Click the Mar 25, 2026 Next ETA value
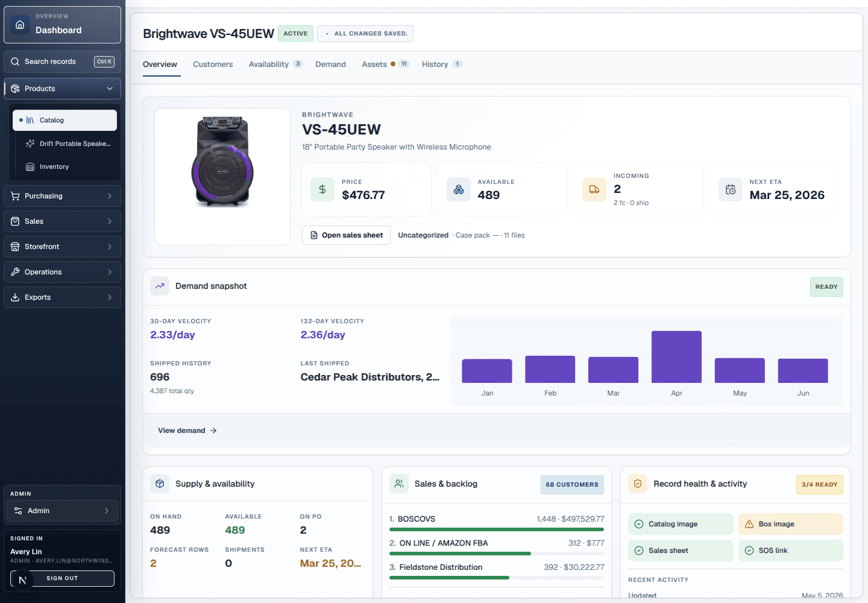Screen dimensions: 868x603 coord(787,195)
